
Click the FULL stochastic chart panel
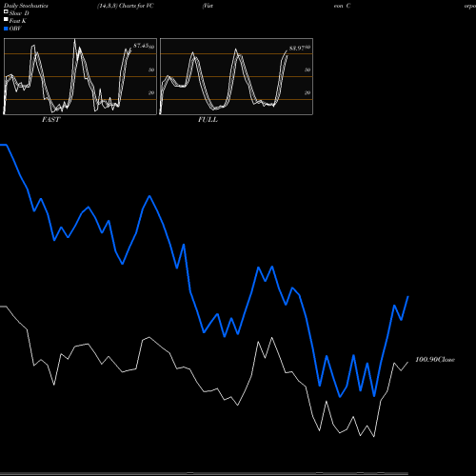(236, 76)
